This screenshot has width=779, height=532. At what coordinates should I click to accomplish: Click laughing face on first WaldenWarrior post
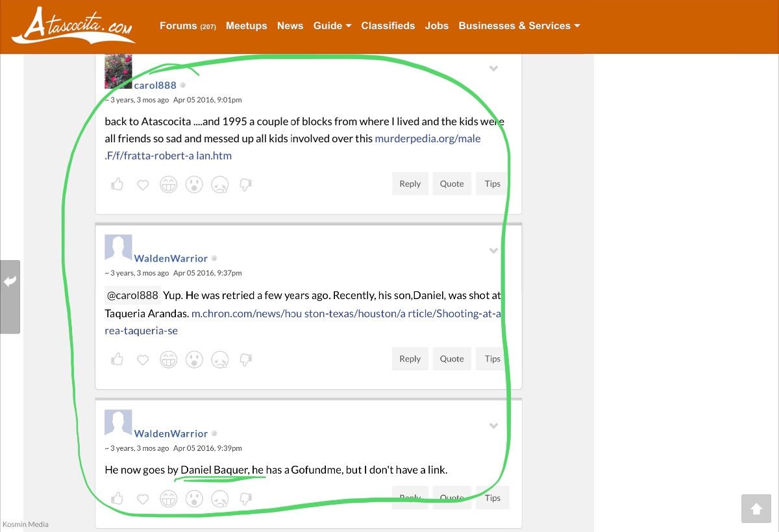coord(168,359)
